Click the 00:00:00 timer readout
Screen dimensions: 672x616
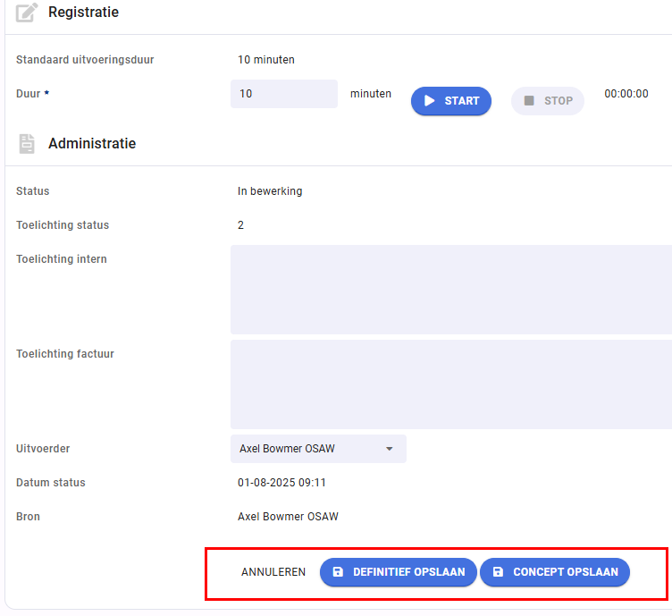(x=626, y=94)
